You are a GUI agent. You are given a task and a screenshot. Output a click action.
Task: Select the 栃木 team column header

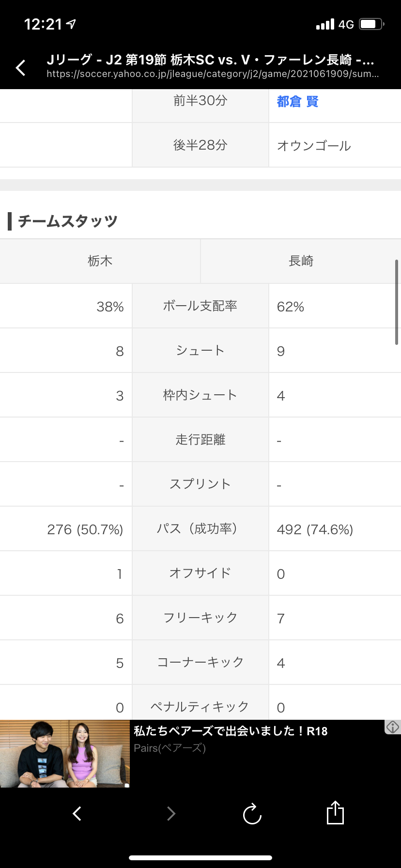coord(100,261)
